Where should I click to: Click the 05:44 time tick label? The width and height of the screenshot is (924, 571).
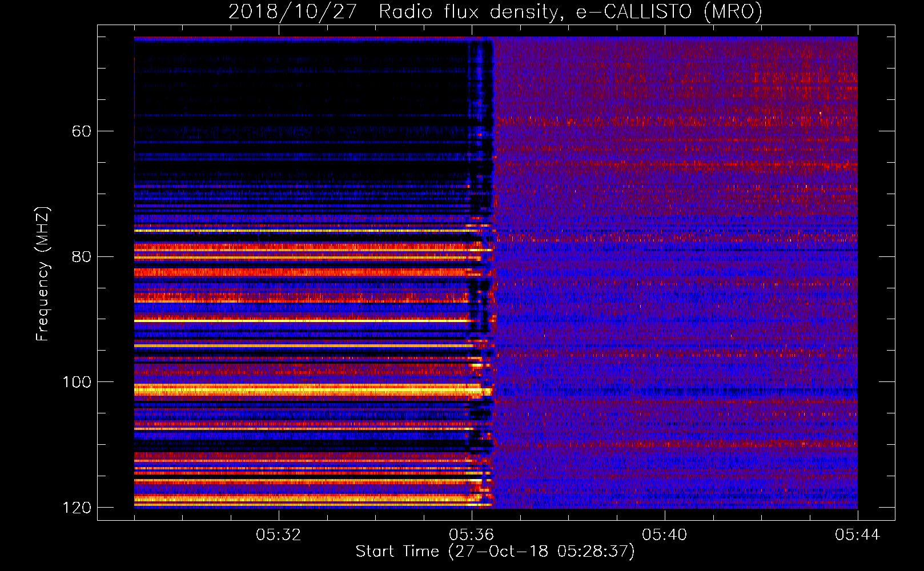point(857,535)
